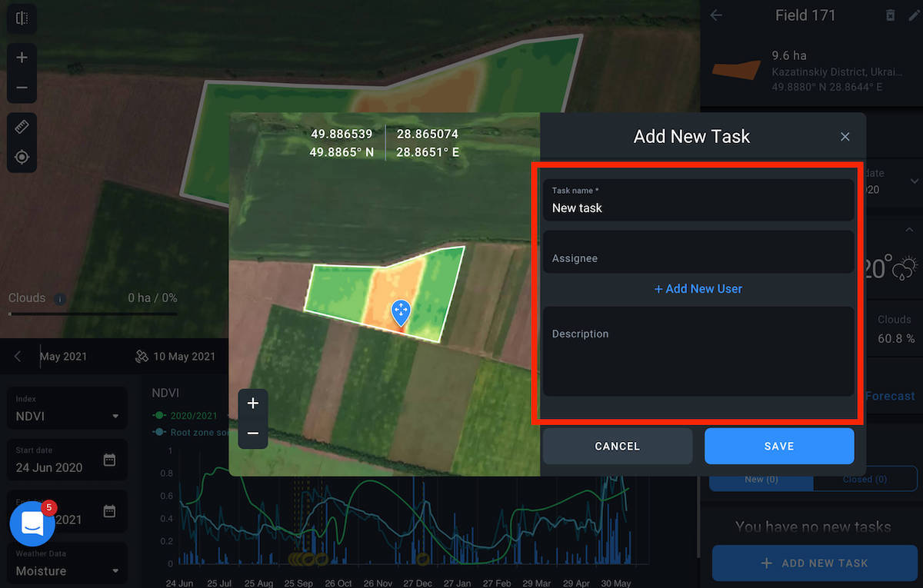923x588 pixels.
Task: Select the New (0) tasks tab
Action: click(x=761, y=478)
